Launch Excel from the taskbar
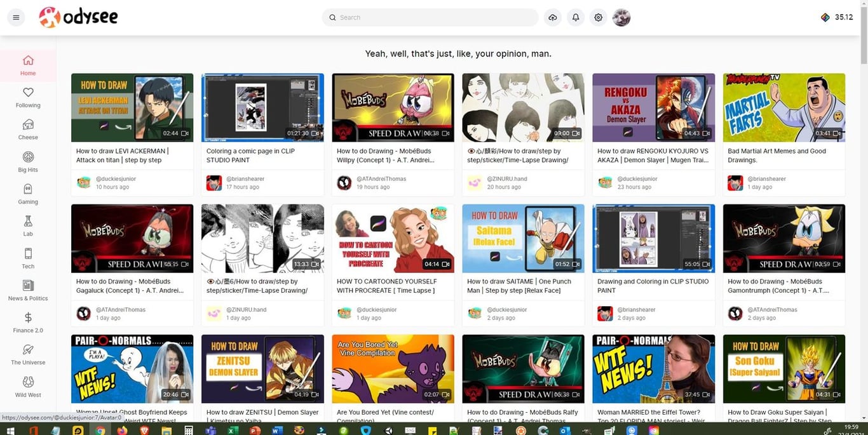The width and height of the screenshot is (868, 435). [x=233, y=430]
